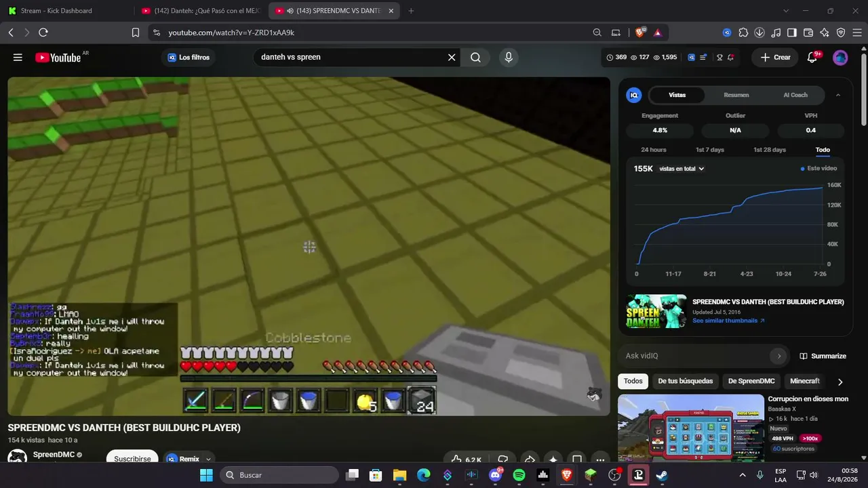Open the tab search dropdown arrow
This screenshot has width=868, height=488.
(x=786, y=11)
